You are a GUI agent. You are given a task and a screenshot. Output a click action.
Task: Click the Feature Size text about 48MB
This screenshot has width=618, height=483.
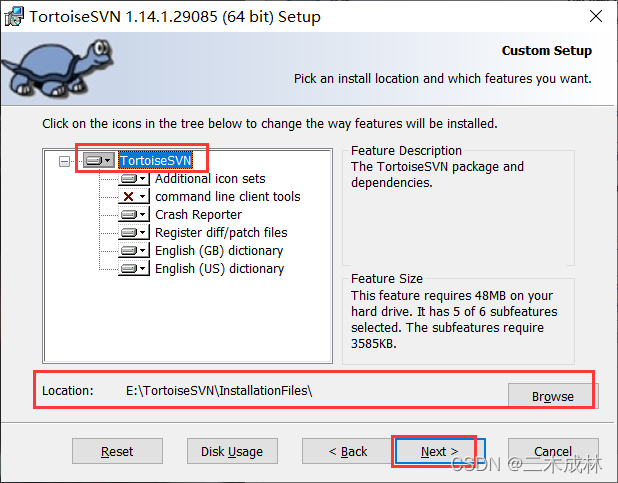click(454, 319)
